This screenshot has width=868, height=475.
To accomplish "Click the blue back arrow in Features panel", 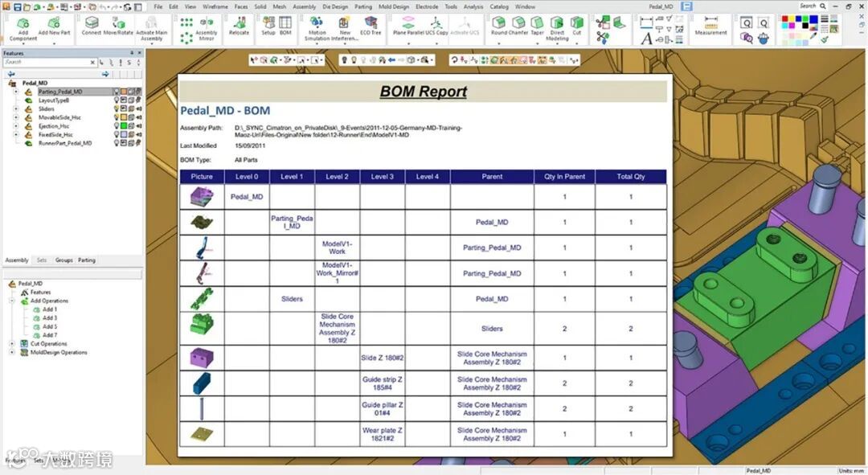I will (11, 74).
